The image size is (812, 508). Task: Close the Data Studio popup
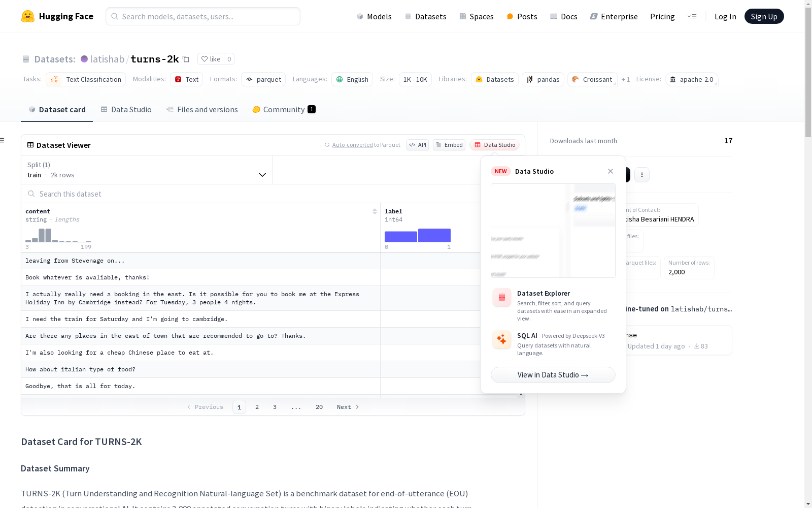point(611,171)
